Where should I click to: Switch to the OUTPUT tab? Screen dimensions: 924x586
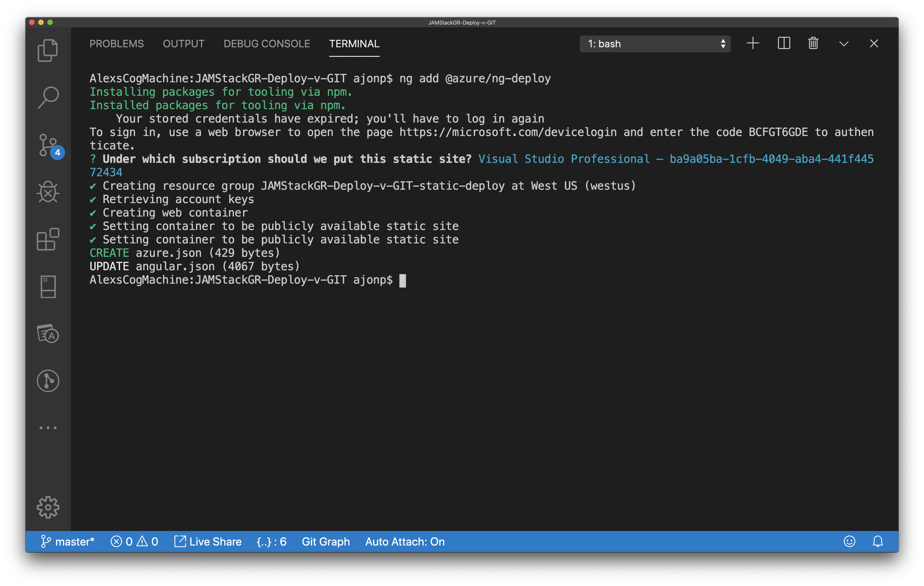click(x=183, y=44)
